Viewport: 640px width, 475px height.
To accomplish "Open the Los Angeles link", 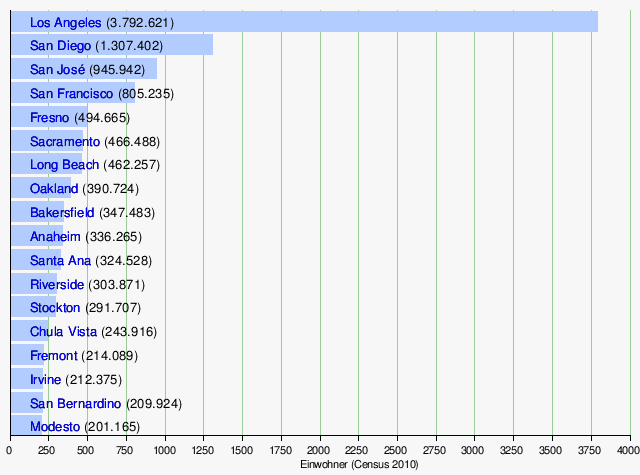I will (65, 22).
